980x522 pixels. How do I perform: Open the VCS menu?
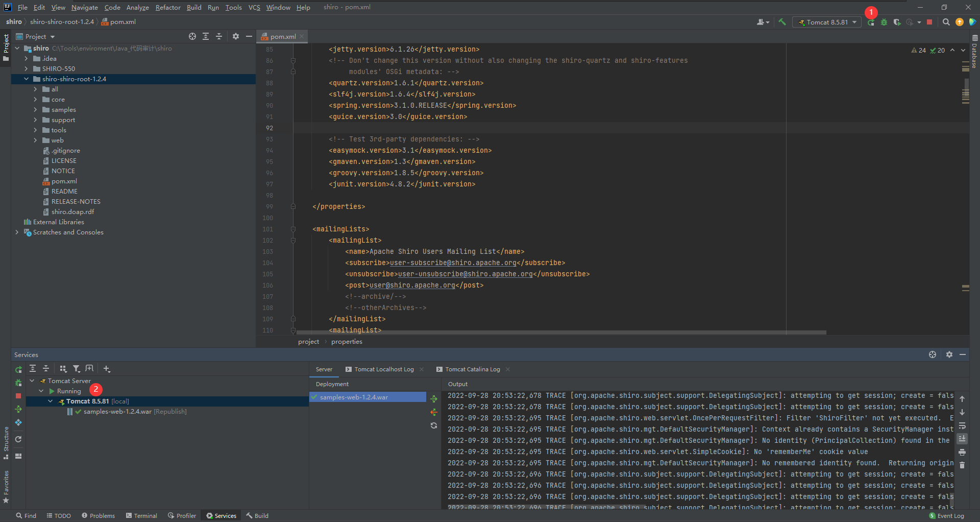[254, 7]
